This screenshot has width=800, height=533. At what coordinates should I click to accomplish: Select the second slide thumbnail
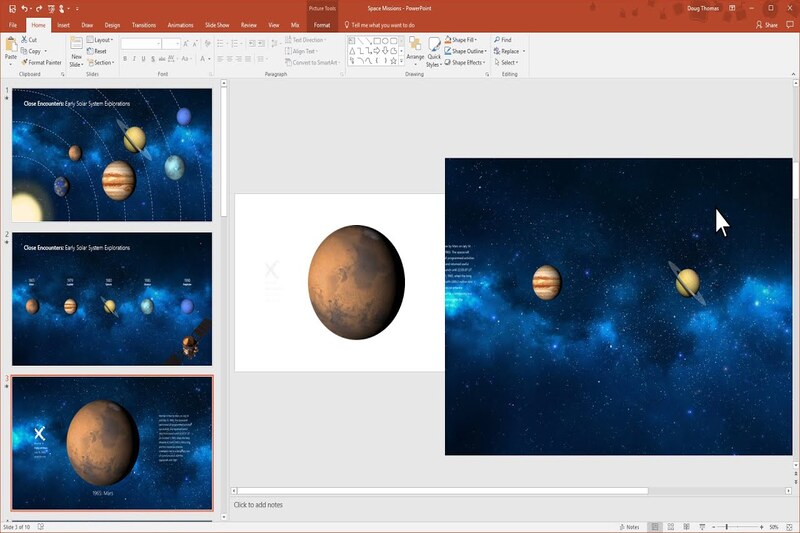point(112,297)
